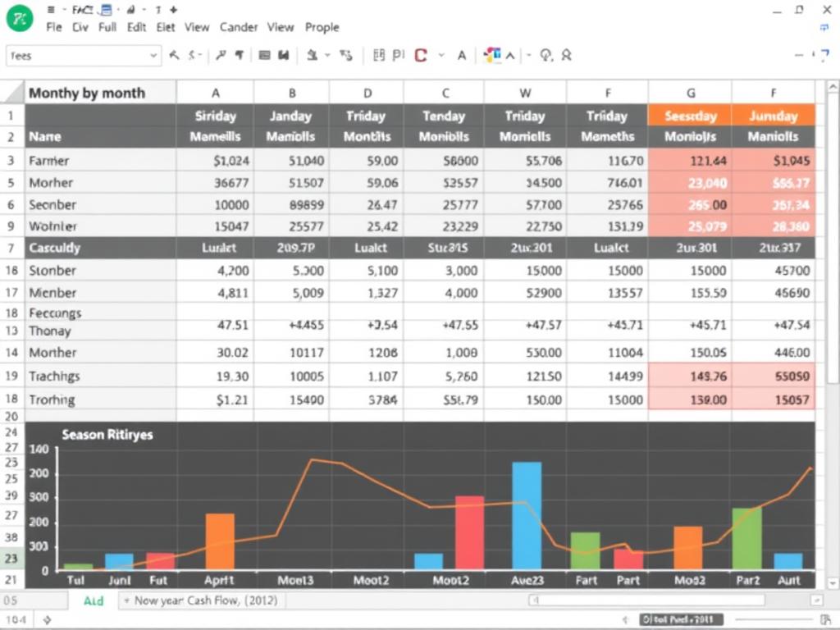Image resolution: width=840 pixels, height=630 pixels.
Task: Open the font color dropdown arrow
Action: 441,55
